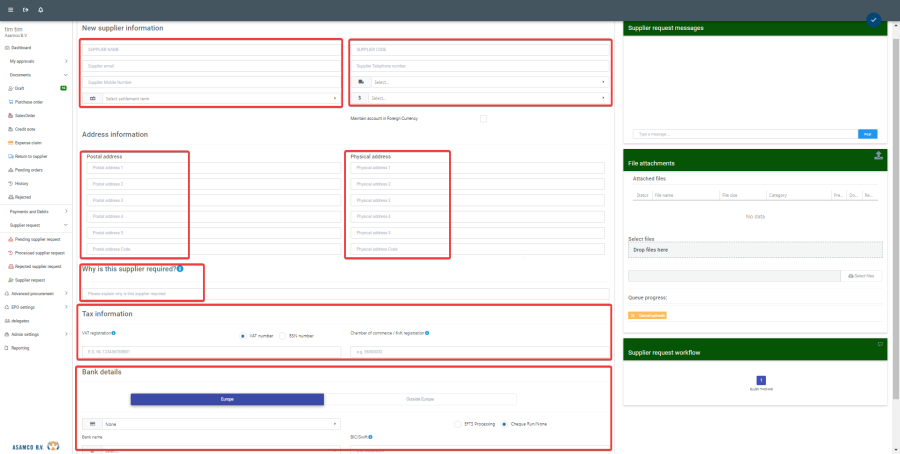Click the logout icon in top bar

[25, 9]
